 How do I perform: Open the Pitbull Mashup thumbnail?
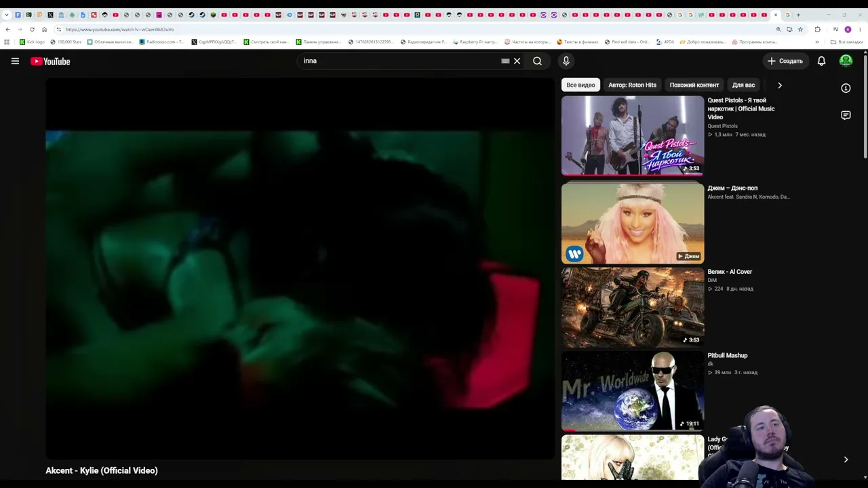[633, 391]
